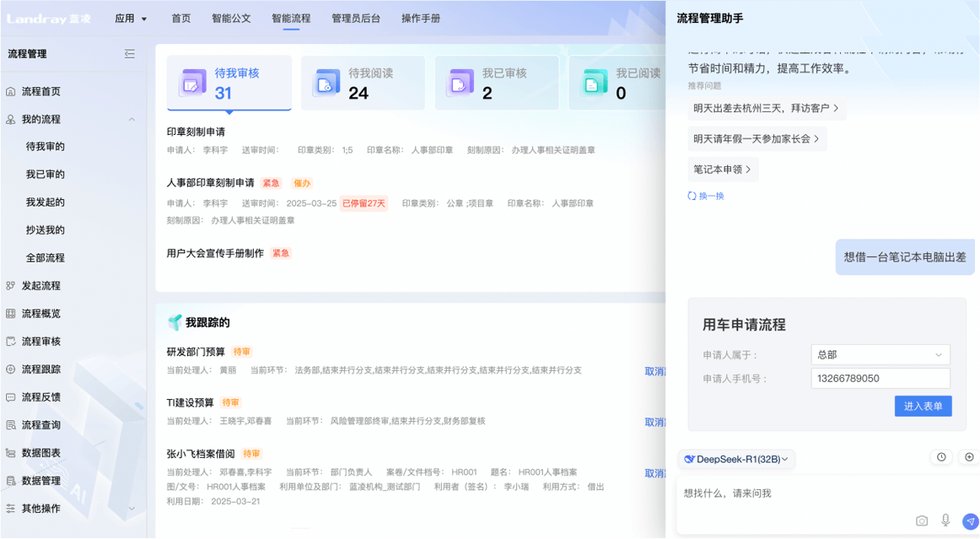Open chat history via the clock icon
Image resolution: width=980 pixels, height=539 pixels.
click(x=941, y=457)
